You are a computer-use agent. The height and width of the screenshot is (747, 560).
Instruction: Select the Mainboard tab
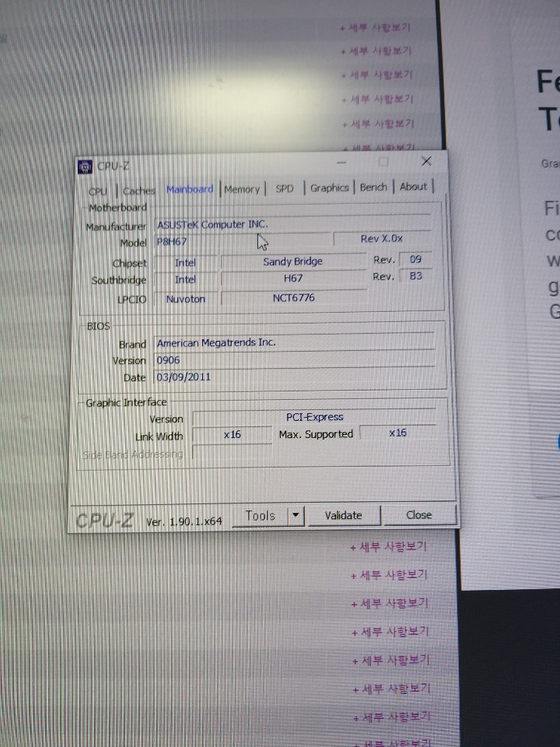190,189
